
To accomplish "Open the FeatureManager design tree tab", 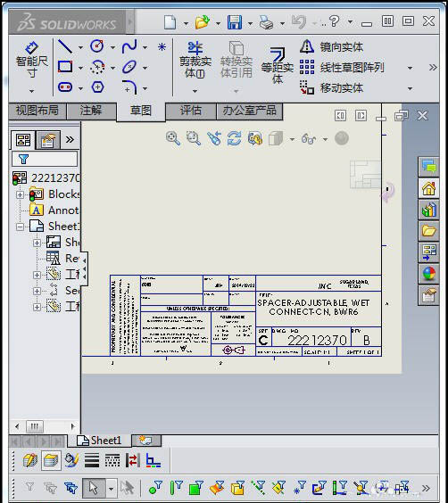I will tap(23, 140).
